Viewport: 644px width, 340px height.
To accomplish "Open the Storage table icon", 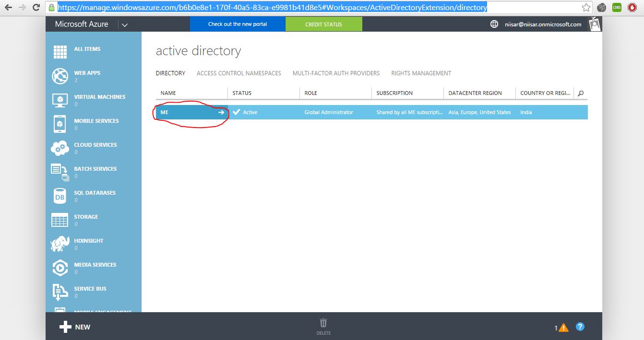I will tap(60, 220).
